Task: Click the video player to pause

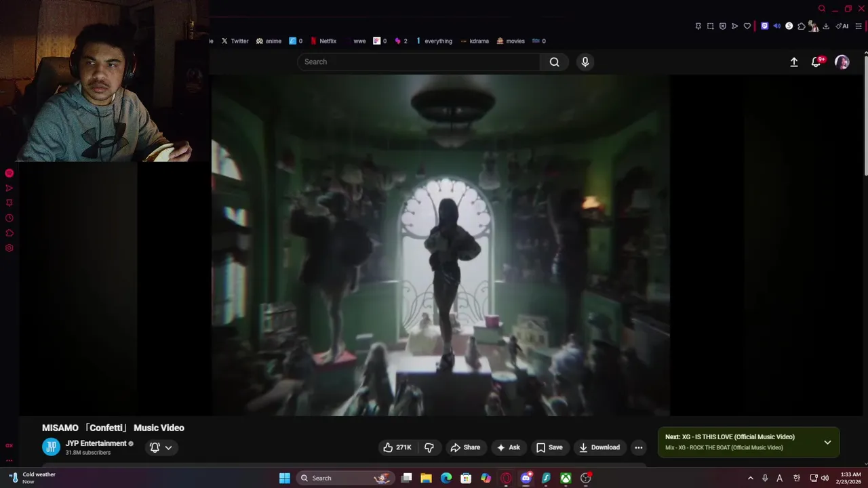Action: tap(441, 244)
